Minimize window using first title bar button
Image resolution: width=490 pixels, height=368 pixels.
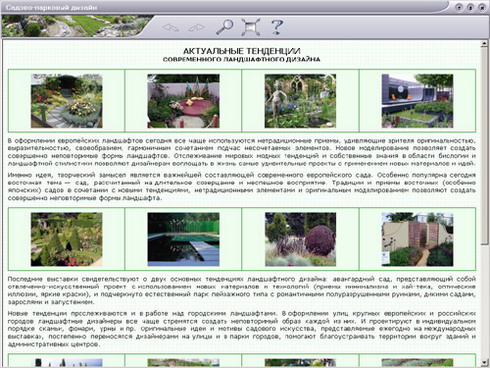tap(459, 7)
